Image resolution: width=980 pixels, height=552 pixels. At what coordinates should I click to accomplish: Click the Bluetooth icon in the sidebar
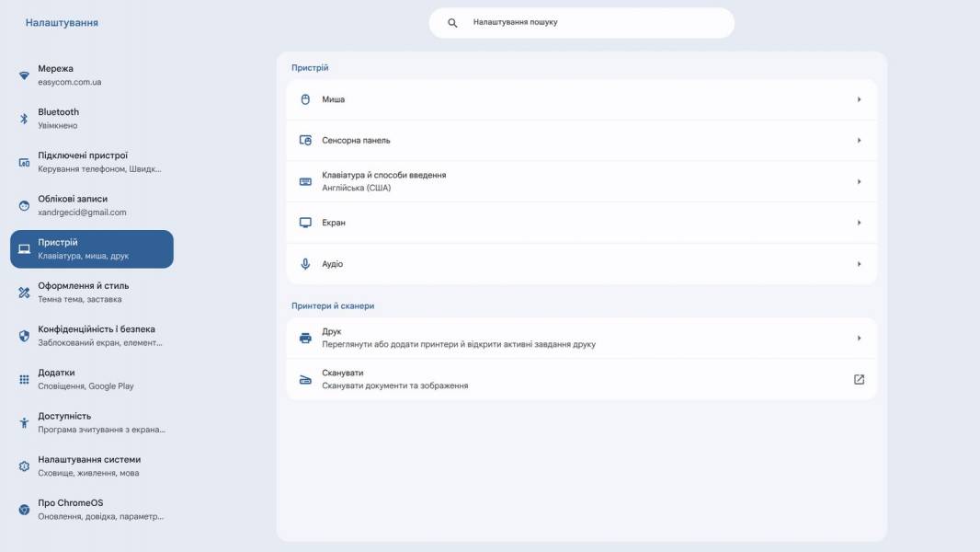pos(24,119)
